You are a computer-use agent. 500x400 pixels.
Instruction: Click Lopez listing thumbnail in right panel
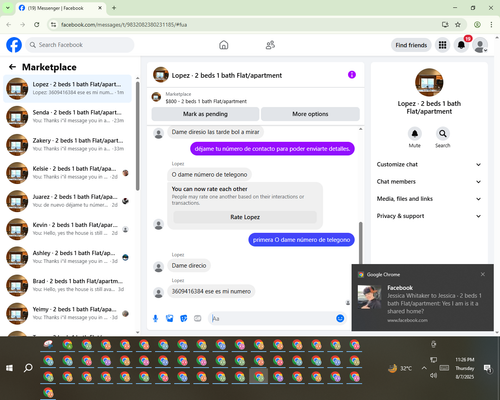tap(429, 82)
